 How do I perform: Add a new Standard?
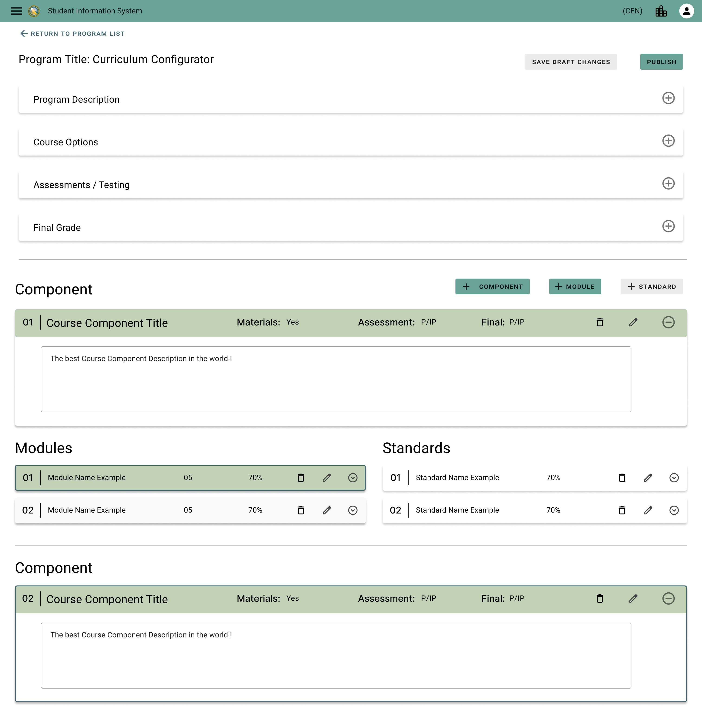(652, 287)
